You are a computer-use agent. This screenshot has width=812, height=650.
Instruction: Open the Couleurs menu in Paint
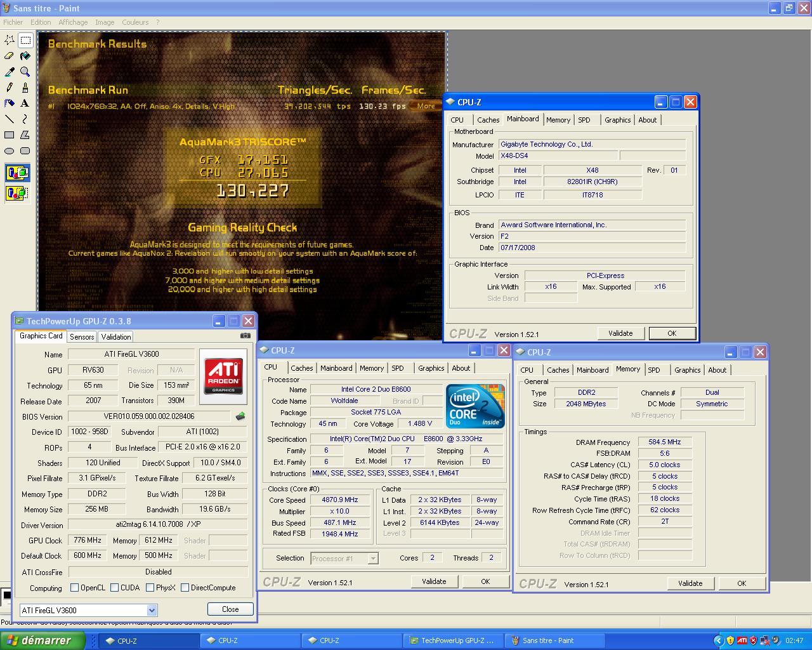coord(135,22)
